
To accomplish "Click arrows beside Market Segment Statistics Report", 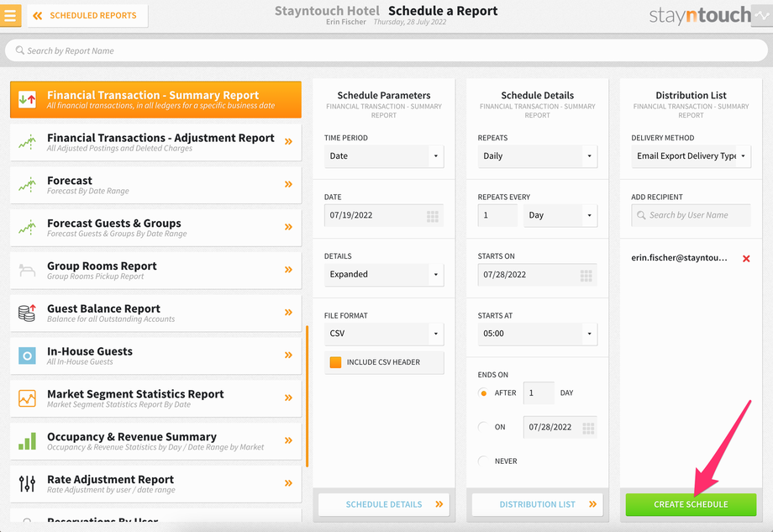I will [288, 398].
